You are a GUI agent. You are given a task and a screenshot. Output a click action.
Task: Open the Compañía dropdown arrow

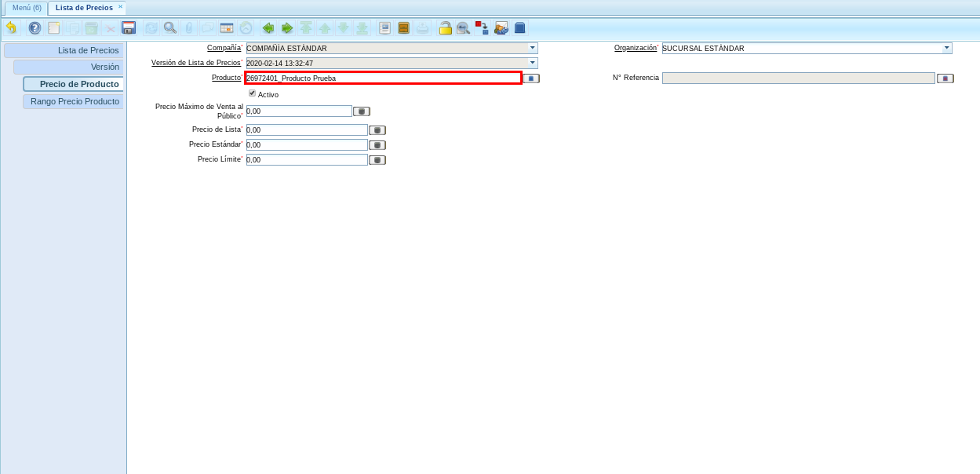pos(532,48)
